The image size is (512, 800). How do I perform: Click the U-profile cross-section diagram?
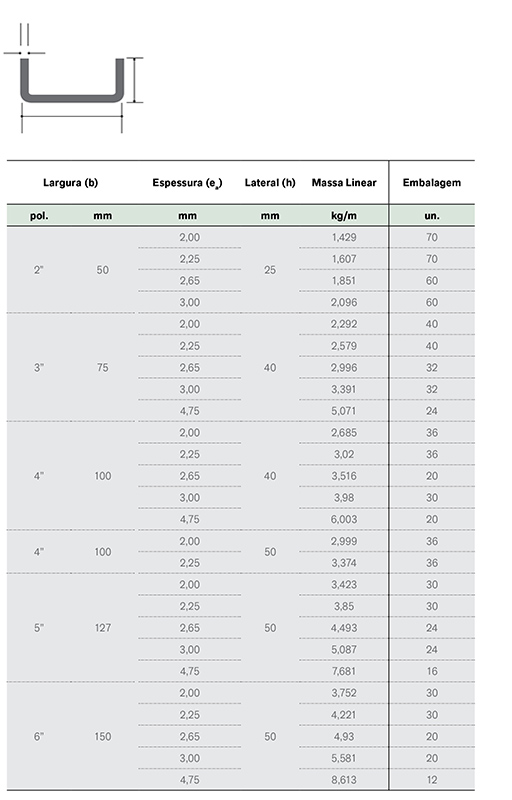[72, 80]
